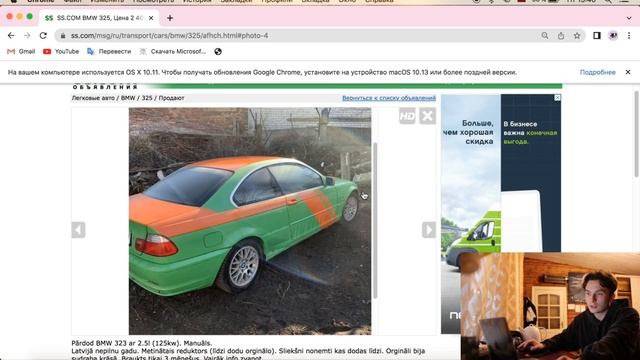Bookmark this page with the star icon
640x360 pixels.
click(577, 36)
